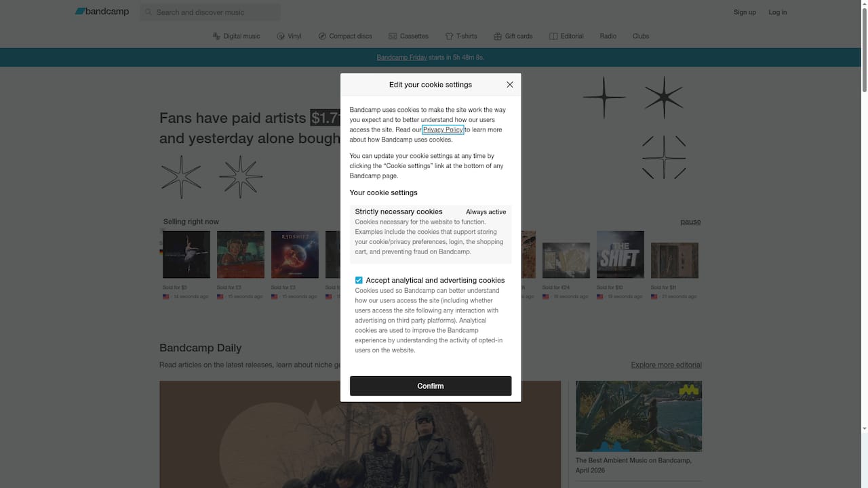Click the Gift cards icon
The image size is (868, 488).
tap(498, 36)
